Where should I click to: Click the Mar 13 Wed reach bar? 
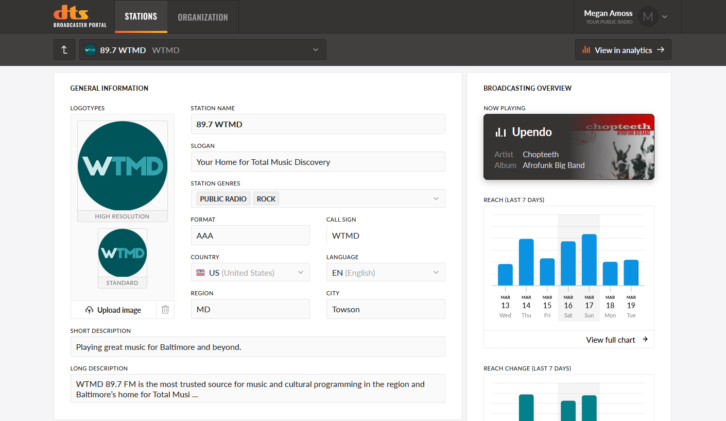505,275
